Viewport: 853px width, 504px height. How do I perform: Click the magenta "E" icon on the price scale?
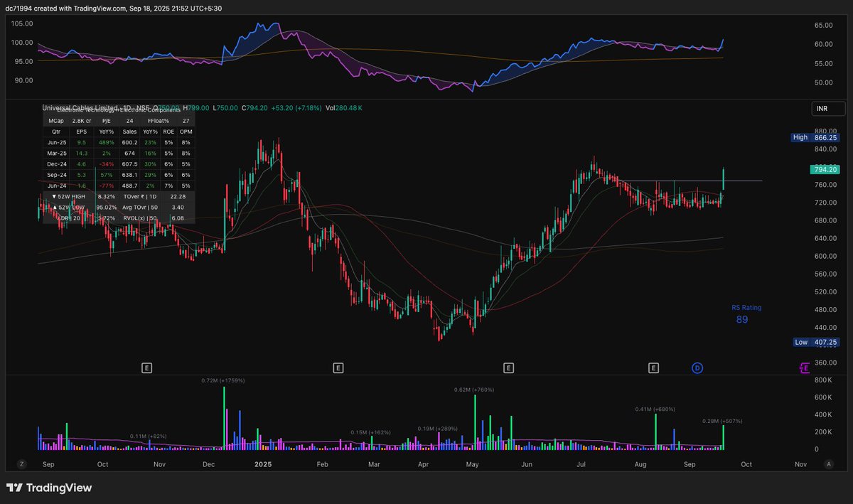coord(804,368)
